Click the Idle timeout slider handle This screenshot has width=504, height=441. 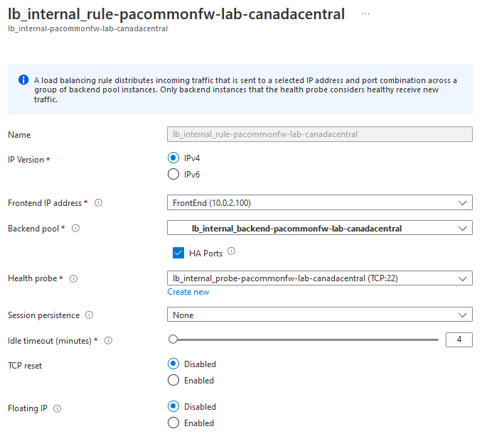point(173,339)
